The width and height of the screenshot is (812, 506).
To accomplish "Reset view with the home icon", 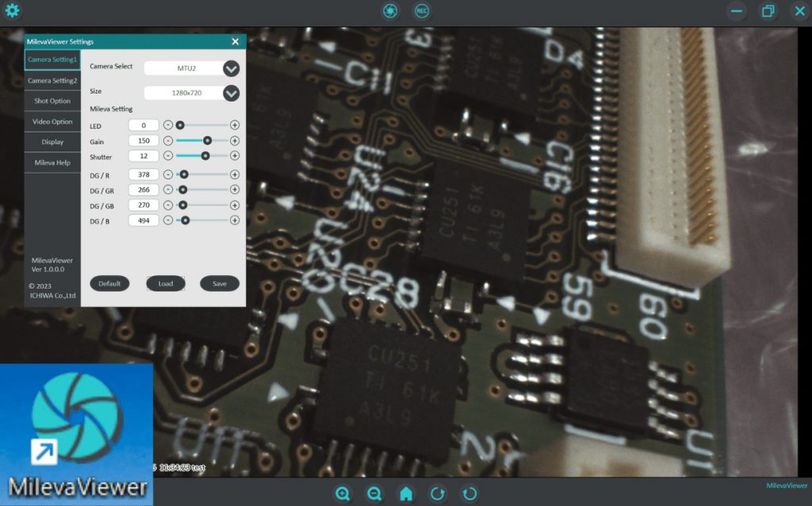I will pos(406,493).
